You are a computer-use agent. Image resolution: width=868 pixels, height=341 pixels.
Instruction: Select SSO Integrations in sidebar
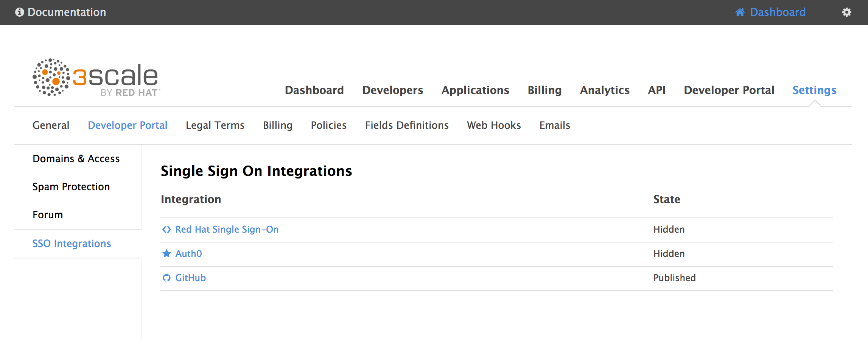pos(72,243)
